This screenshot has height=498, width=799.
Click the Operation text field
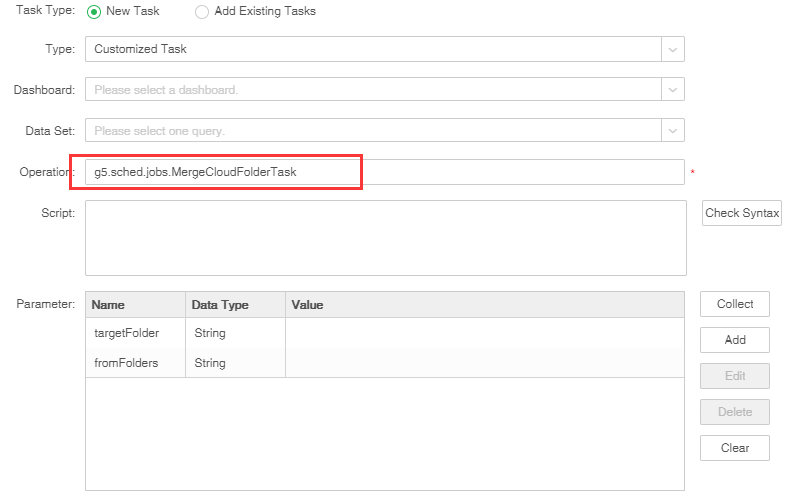click(384, 172)
